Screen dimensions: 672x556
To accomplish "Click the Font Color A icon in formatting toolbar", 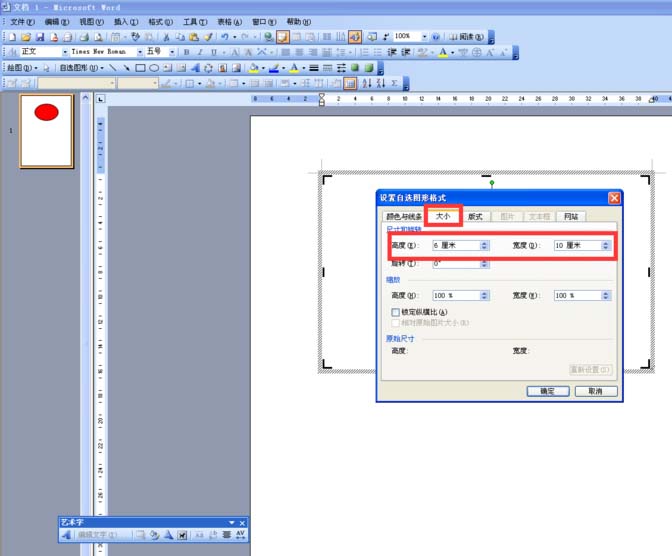I will coord(443,52).
